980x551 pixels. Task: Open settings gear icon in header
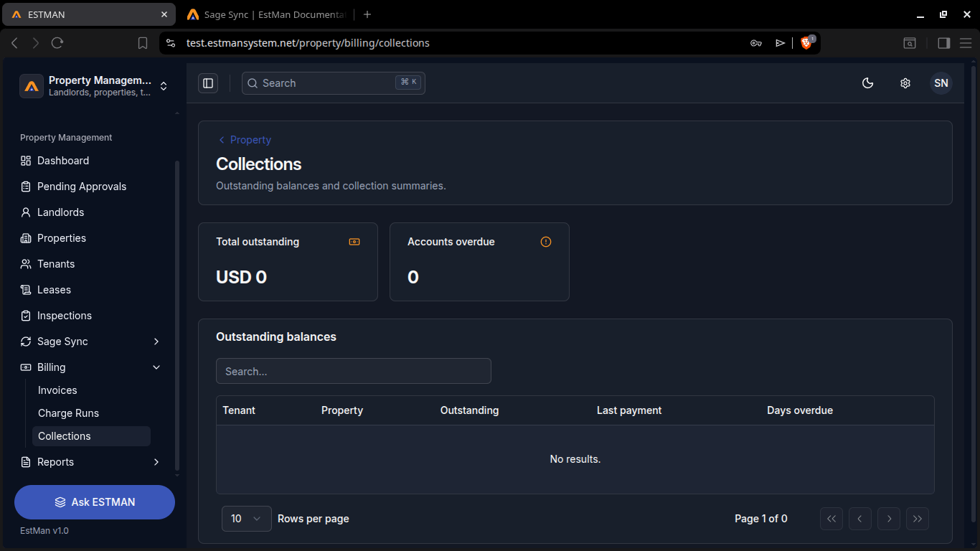tap(905, 83)
